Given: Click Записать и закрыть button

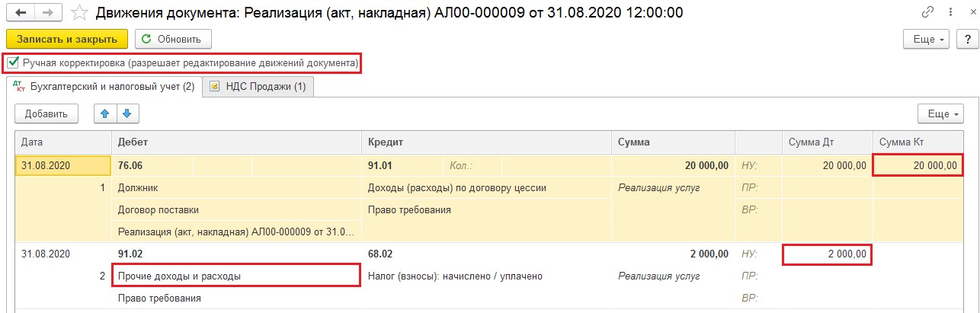Looking at the screenshot, I should tap(66, 39).
